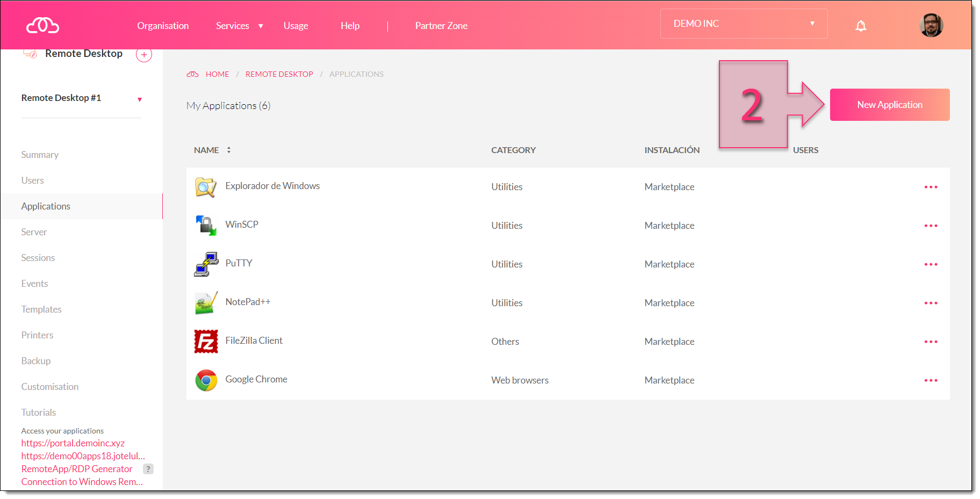Click the notification bell icon

coord(860,26)
